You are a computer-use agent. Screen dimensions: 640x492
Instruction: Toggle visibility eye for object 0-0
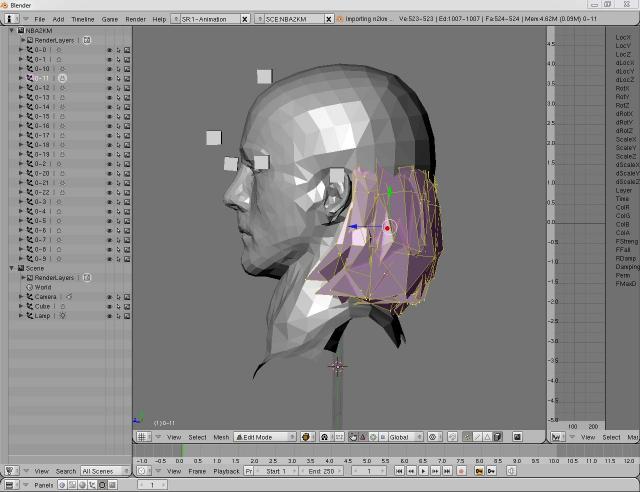pyautogui.click(x=109, y=49)
